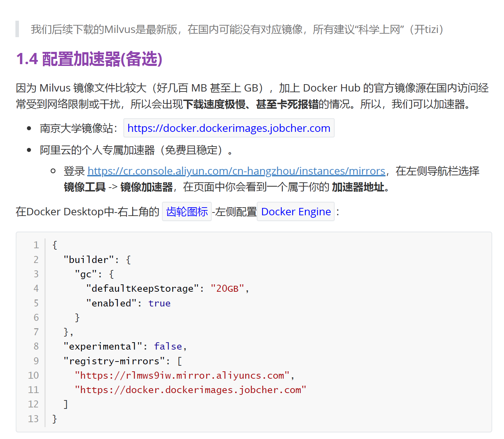Click the bold text 加速器地址

[358, 187]
